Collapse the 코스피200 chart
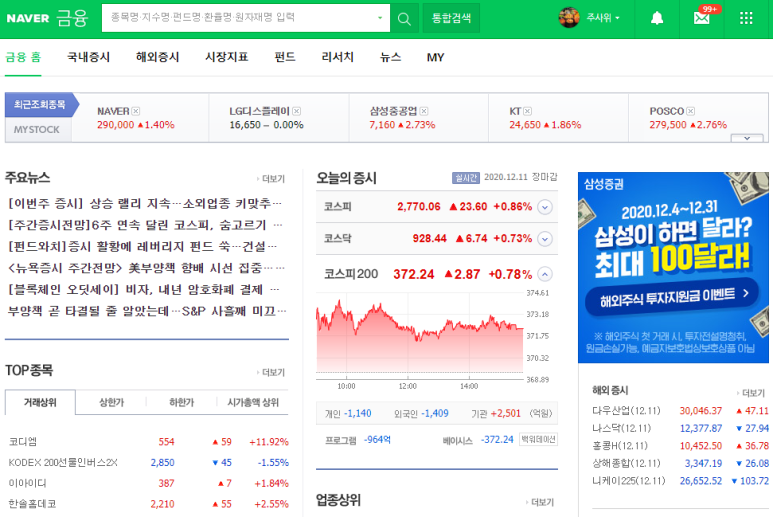The width and height of the screenshot is (773, 517). coord(545,274)
